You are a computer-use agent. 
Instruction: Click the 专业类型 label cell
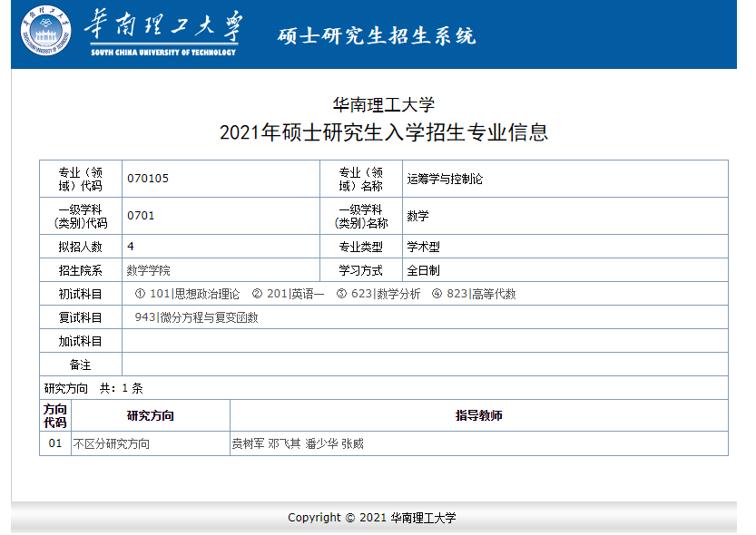pyautogui.click(x=361, y=247)
